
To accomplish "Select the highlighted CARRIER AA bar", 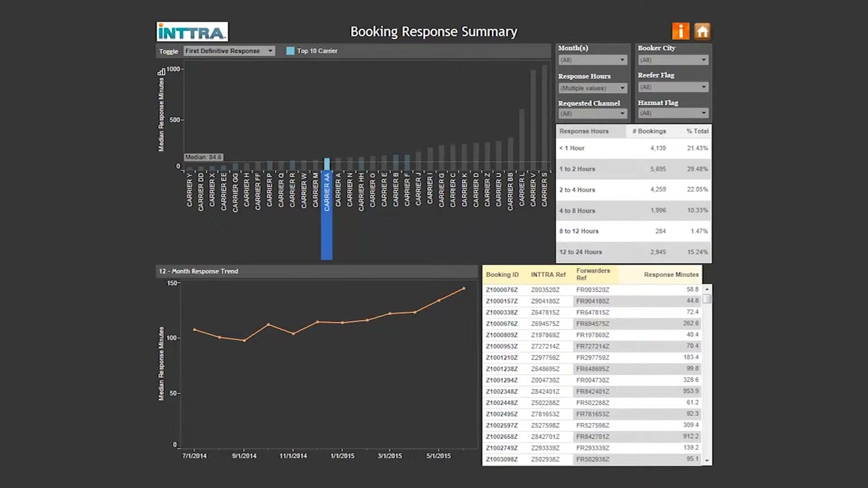I will [x=327, y=163].
